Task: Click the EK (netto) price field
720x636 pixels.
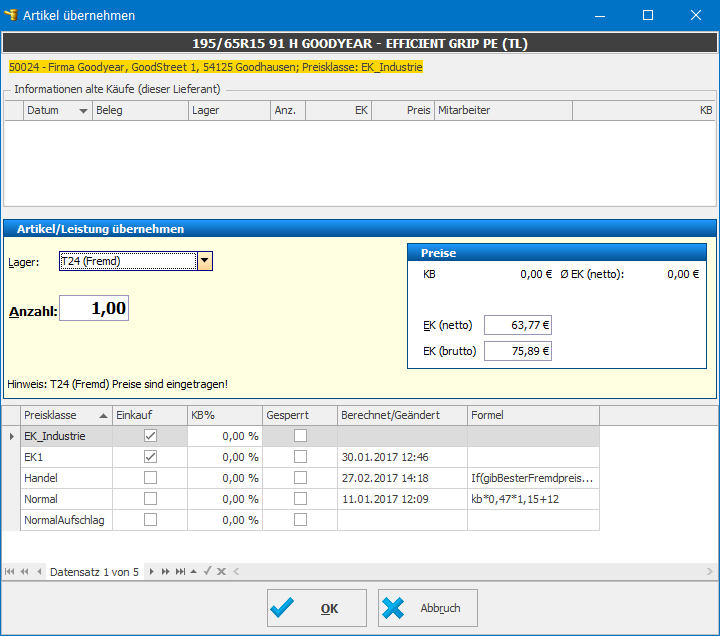Action: [x=518, y=325]
